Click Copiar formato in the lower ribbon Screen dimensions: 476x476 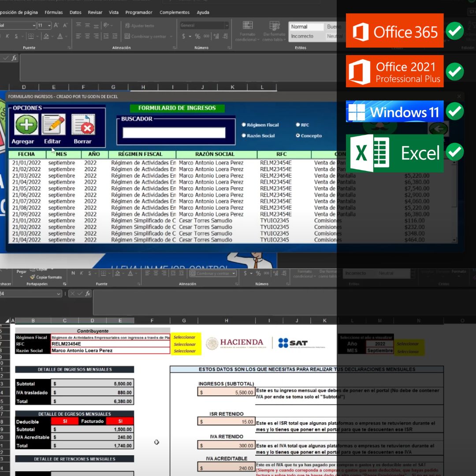tap(46, 277)
